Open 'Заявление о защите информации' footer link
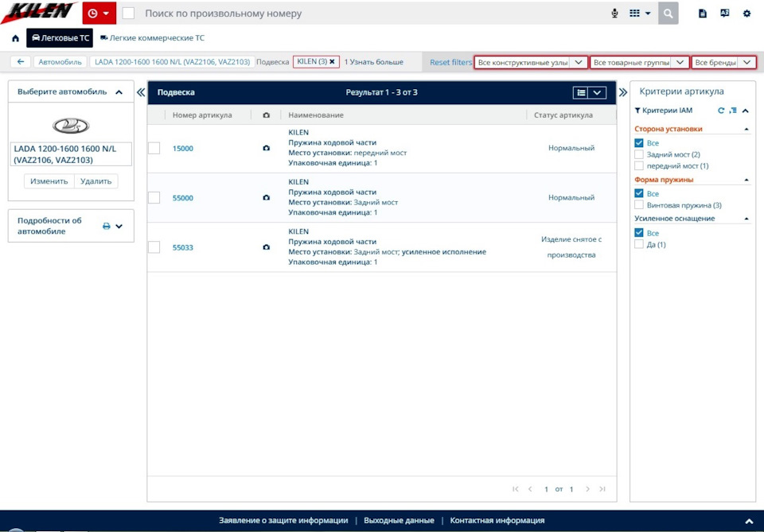 tap(283, 520)
